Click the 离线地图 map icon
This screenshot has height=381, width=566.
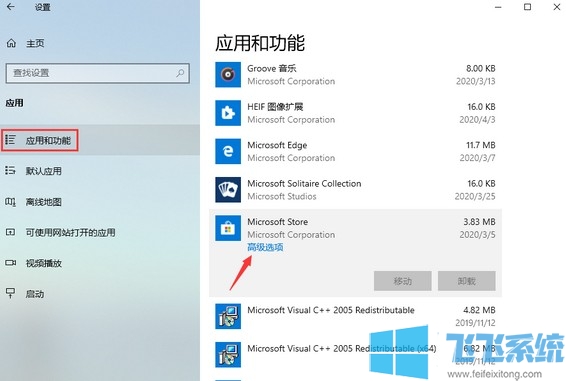pos(10,202)
